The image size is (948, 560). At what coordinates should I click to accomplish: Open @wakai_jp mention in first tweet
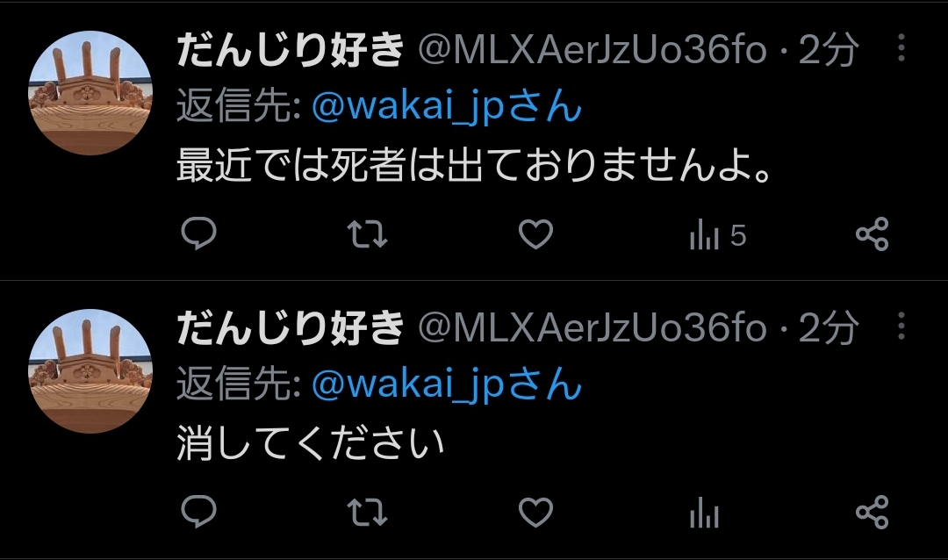coord(447,106)
